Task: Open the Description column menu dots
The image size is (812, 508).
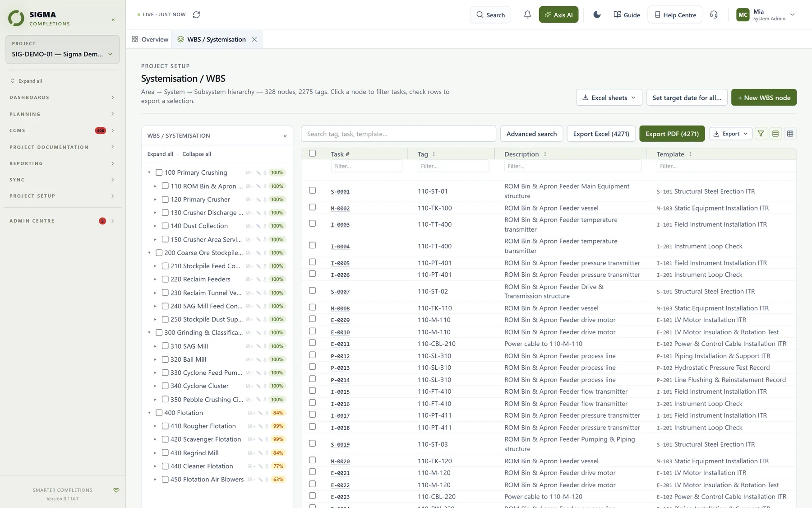Action: pyautogui.click(x=545, y=154)
